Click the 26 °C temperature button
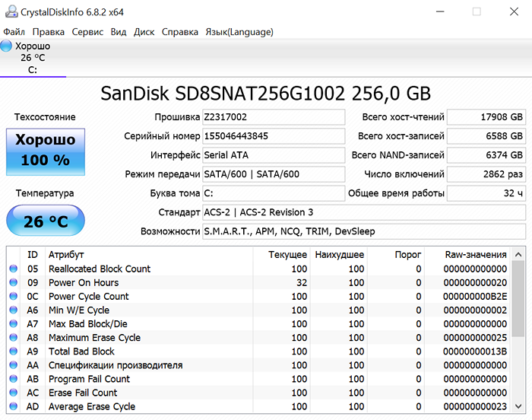Image resolution: width=532 pixels, height=420 pixels. 46,222
